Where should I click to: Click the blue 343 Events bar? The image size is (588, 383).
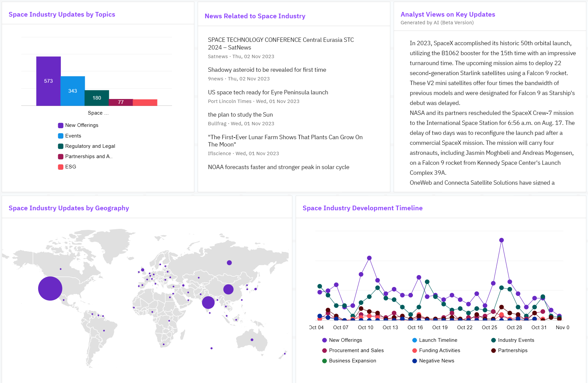(73, 91)
